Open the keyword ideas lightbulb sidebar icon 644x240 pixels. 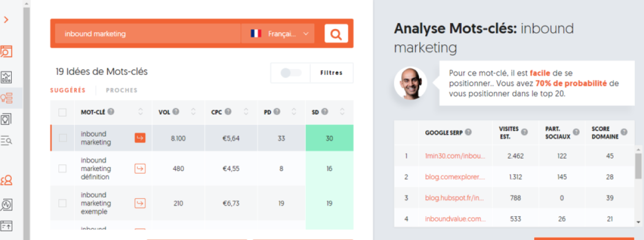click(6, 98)
